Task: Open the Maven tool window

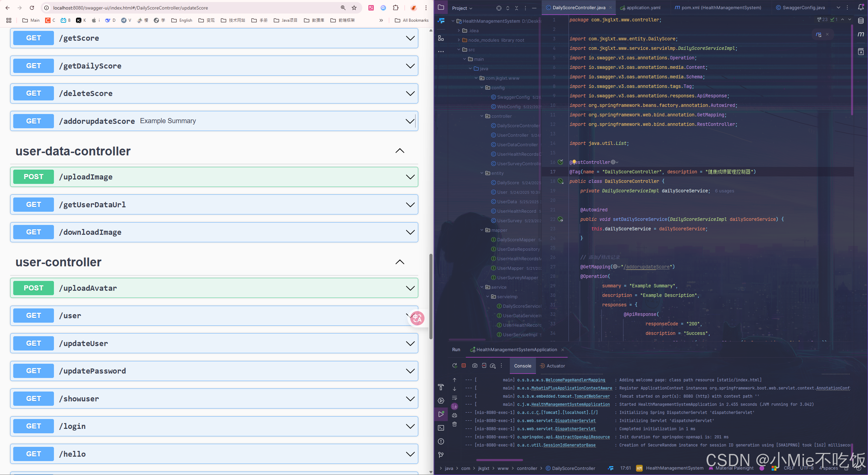Action: [x=861, y=34]
